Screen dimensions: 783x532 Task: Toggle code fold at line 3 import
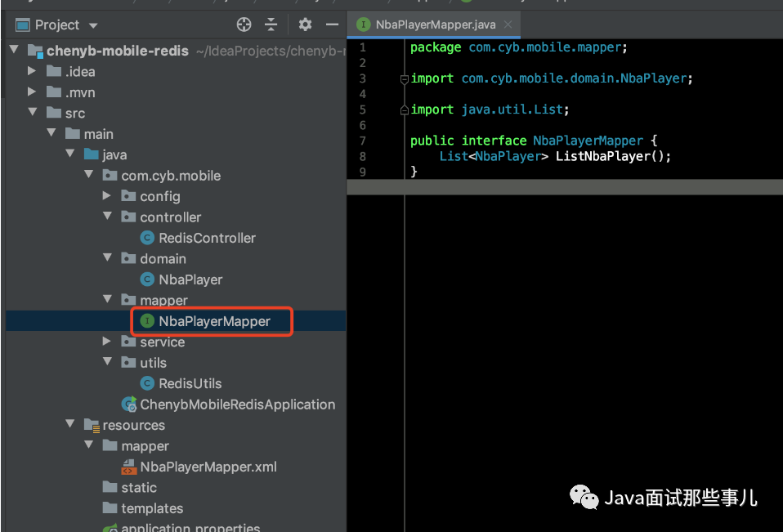(x=405, y=78)
